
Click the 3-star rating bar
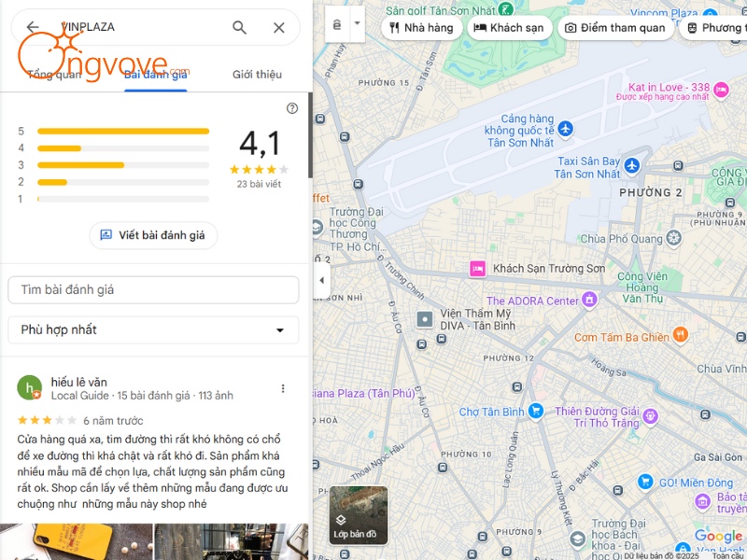click(x=123, y=165)
